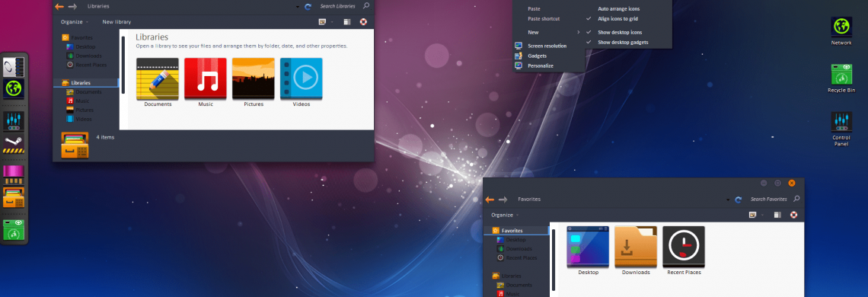Type in the Search Favorites field
This screenshot has width=868, height=297.
pos(768,199)
